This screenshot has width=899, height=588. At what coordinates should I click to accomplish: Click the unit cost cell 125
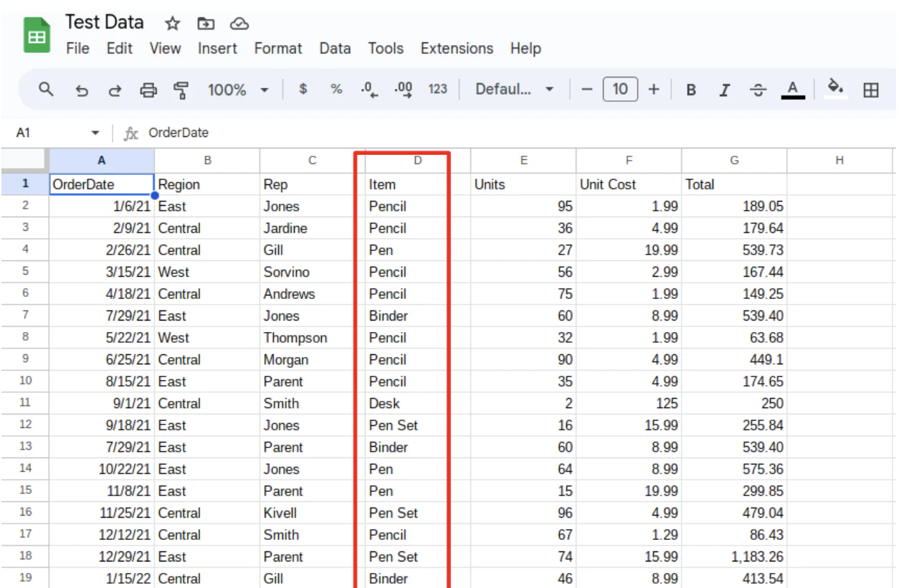pos(629,403)
